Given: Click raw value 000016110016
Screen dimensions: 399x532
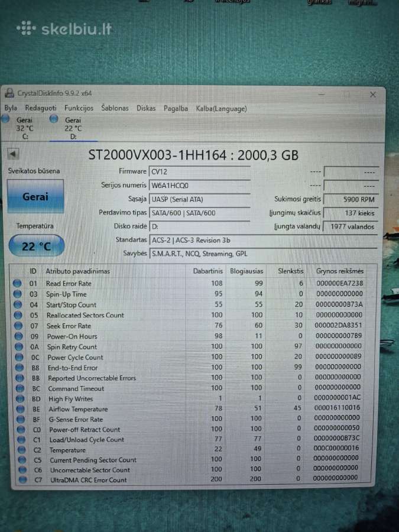Looking at the screenshot, I should point(337,407).
